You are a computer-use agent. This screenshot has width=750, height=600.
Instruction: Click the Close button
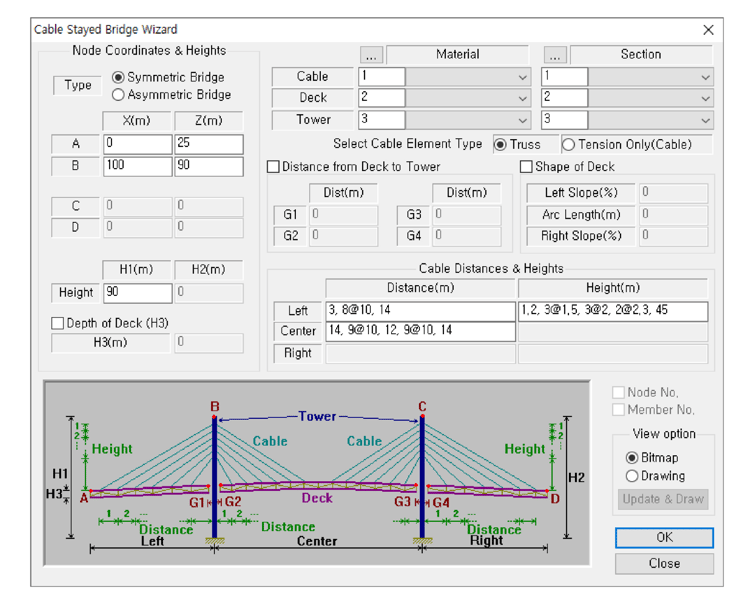coord(664,563)
